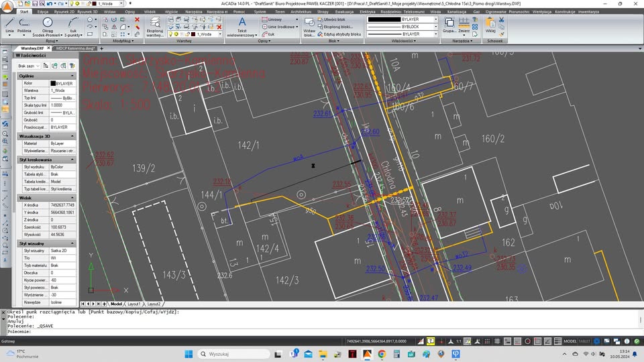Select the Łuk 3-punkty arc tool
644x362 pixels.
coord(73,27)
